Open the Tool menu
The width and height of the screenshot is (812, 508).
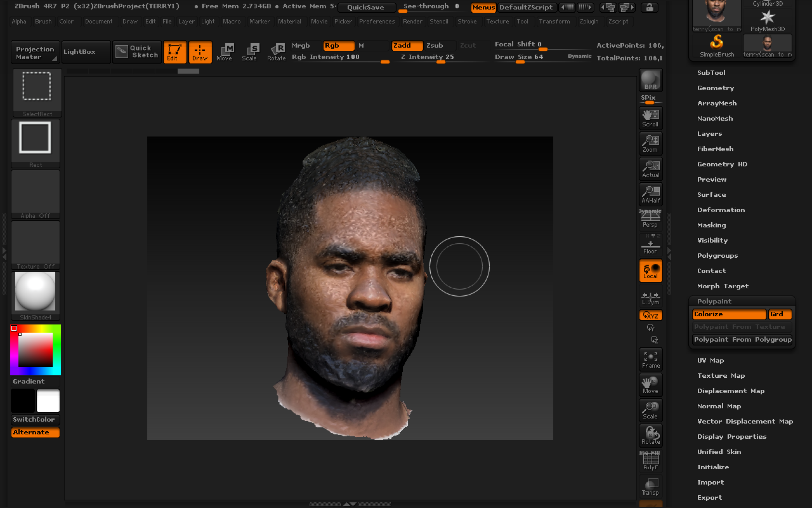(523, 21)
